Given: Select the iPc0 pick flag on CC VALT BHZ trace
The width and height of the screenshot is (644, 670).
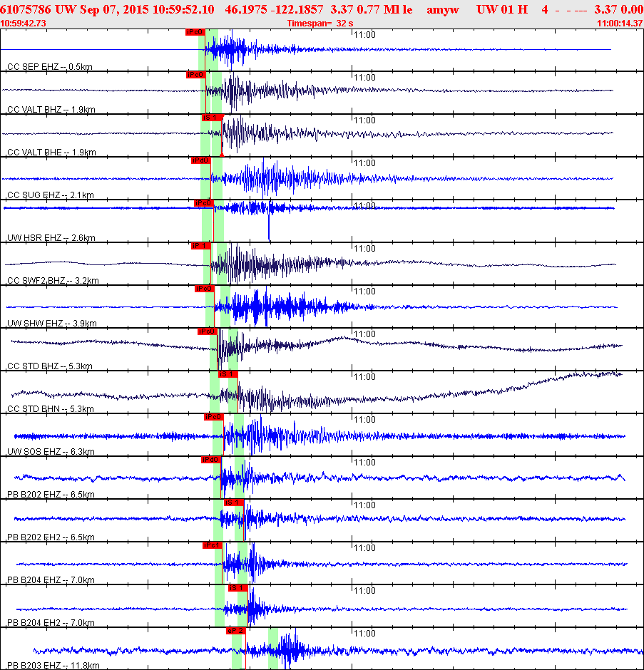Looking at the screenshot, I should click(196, 75).
